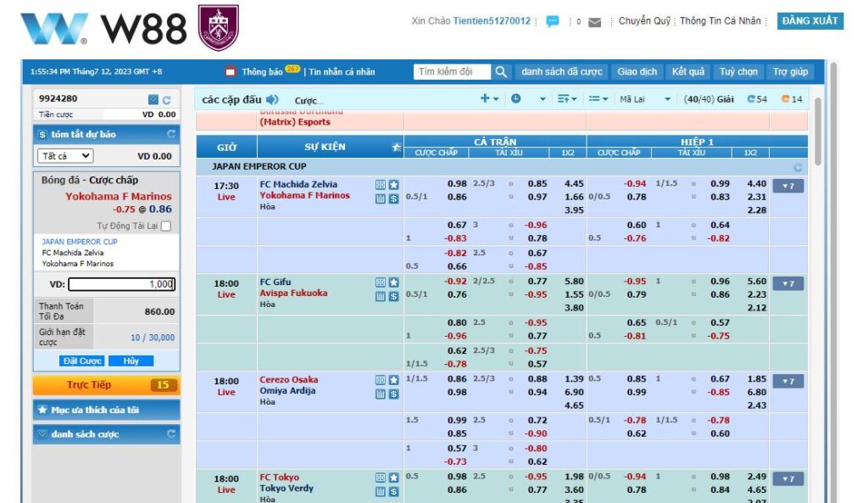Open the chat bubble icon in header

tap(552, 21)
